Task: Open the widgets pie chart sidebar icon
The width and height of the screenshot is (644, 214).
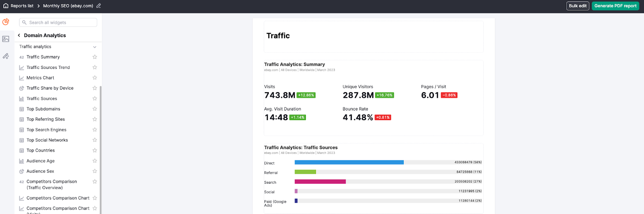Action: (6, 22)
